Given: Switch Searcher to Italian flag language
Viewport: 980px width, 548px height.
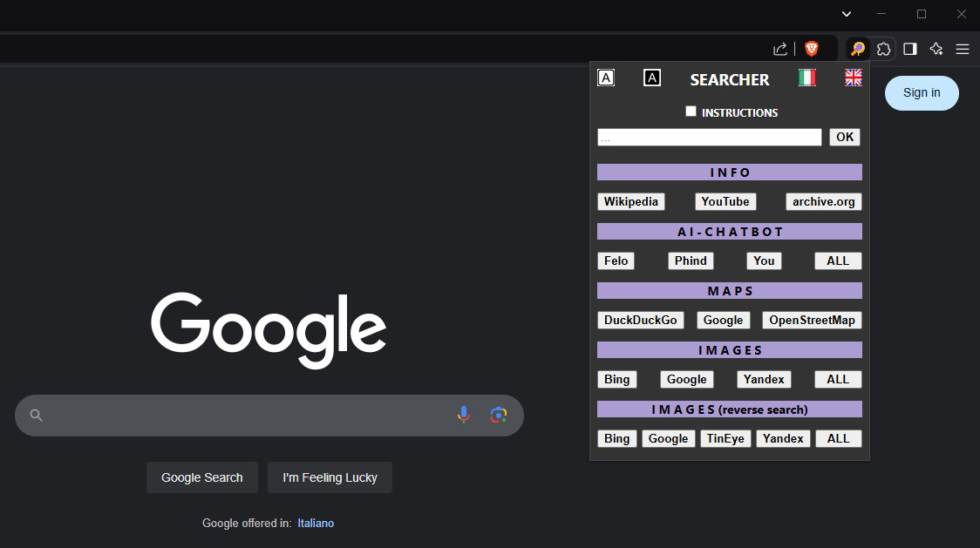Looking at the screenshot, I should tap(806, 78).
